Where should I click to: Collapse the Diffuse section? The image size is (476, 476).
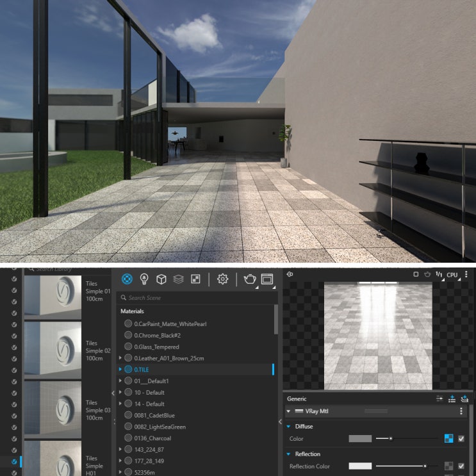(x=288, y=426)
